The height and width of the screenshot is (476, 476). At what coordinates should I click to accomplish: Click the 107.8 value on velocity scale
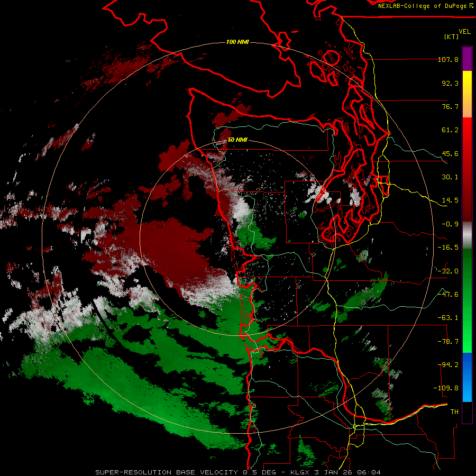pyautogui.click(x=448, y=59)
